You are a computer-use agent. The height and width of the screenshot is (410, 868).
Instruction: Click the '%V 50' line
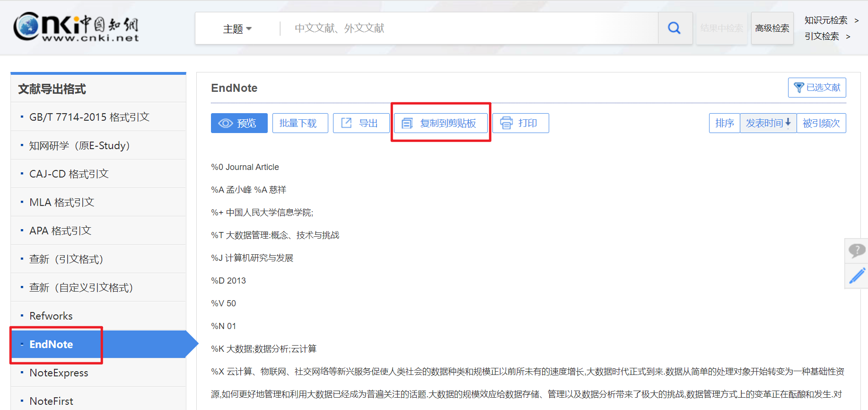[x=223, y=303]
